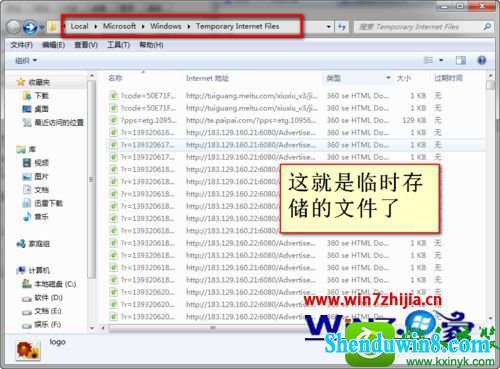
Task: Select Temporary Internet Files breadcrumb segment
Action: tap(237, 26)
